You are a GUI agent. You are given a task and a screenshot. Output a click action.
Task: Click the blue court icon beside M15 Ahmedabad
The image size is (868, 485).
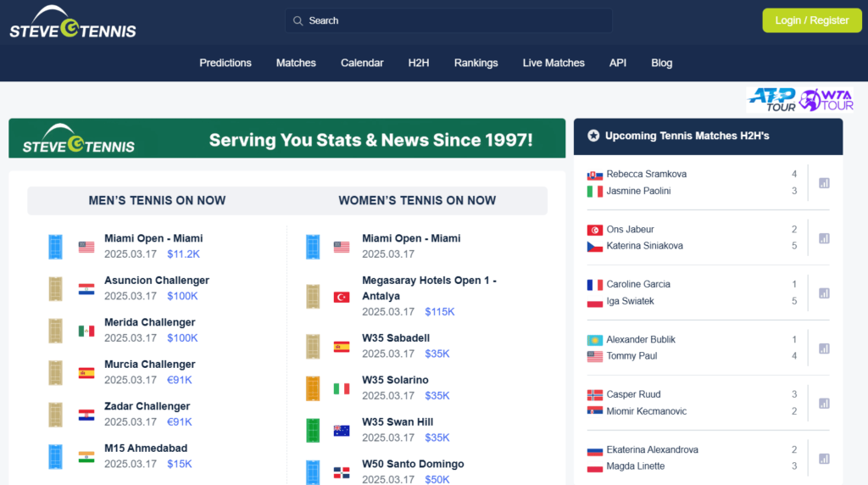[55, 457]
